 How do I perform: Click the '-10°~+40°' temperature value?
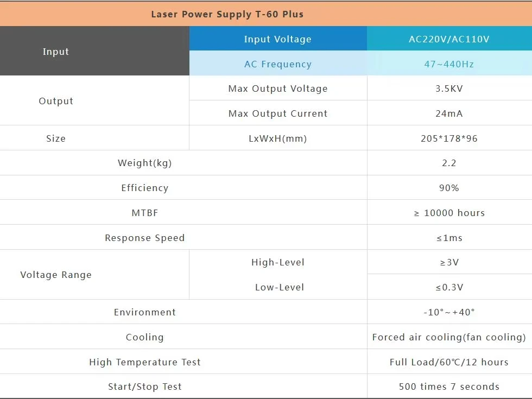[x=449, y=312]
